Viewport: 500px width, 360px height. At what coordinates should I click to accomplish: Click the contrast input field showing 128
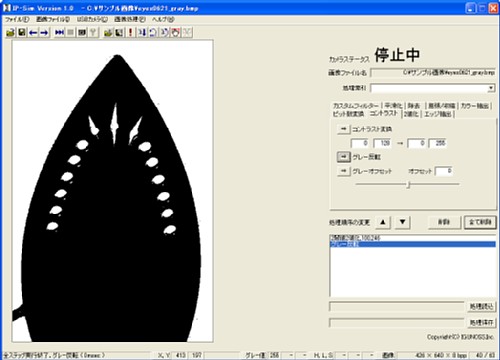pos(382,143)
